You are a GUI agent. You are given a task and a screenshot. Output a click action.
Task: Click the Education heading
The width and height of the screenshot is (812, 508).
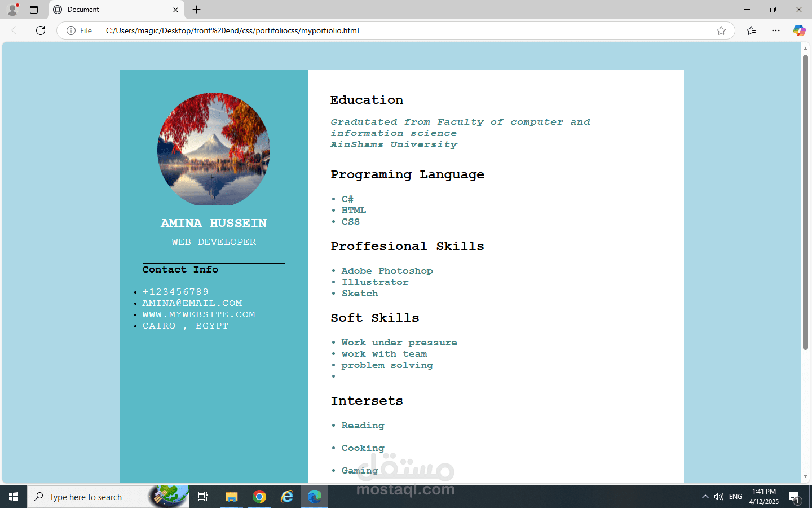click(367, 100)
